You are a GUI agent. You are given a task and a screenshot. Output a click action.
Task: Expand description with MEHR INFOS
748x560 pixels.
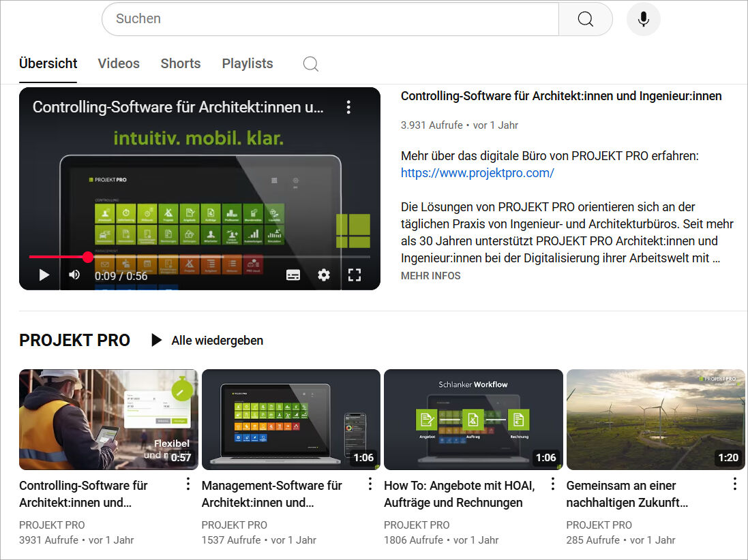[x=431, y=276]
